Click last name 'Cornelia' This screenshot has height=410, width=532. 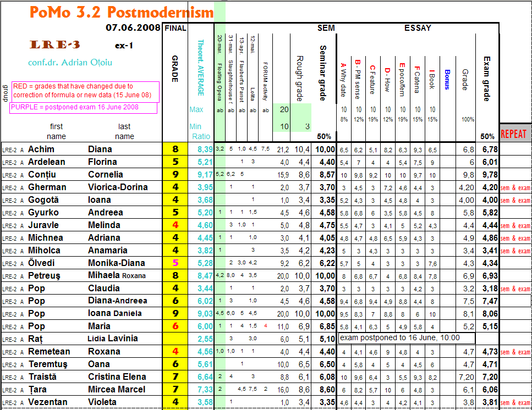(x=106, y=175)
